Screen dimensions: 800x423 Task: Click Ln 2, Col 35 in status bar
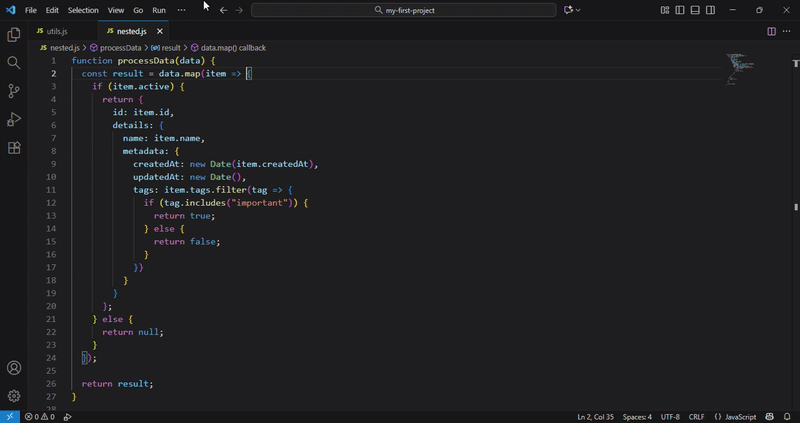pyautogui.click(x=595, y=417)
